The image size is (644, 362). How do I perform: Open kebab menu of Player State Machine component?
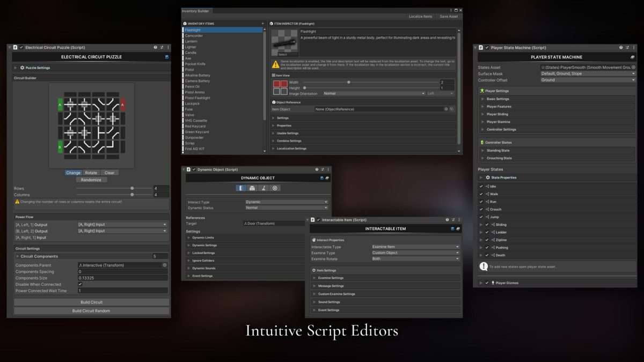pos(633,48)
